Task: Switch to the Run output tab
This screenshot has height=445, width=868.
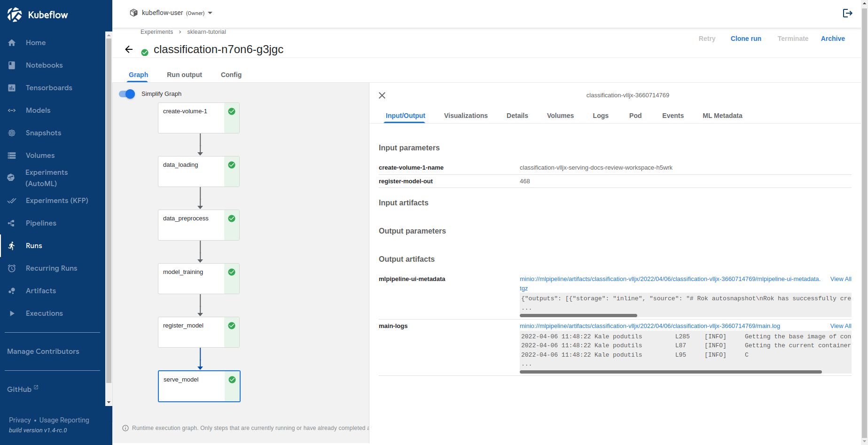Action: click(184, 75)
